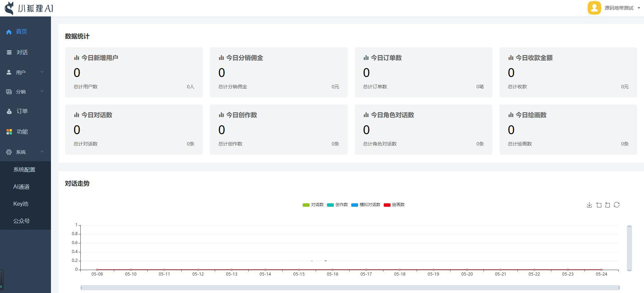Open the Key池 page
644x293 pixels.
point(21,204)
